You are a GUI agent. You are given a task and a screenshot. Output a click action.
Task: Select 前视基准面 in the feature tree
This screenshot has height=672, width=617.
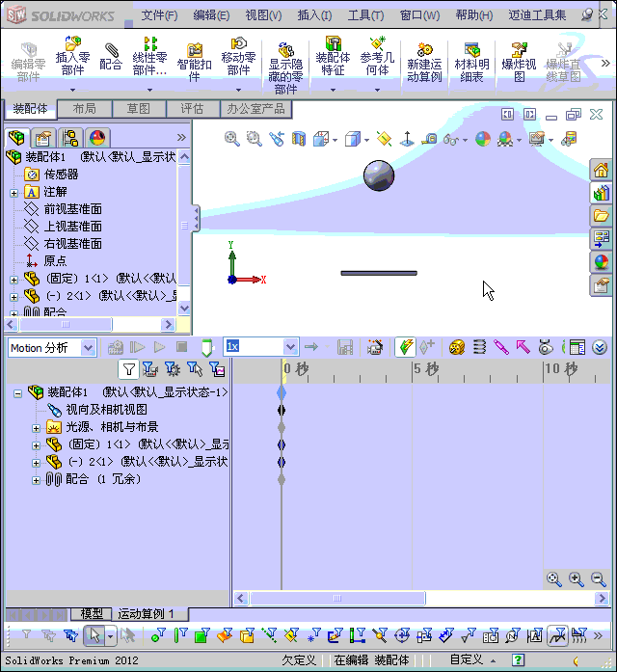[73, 209]
